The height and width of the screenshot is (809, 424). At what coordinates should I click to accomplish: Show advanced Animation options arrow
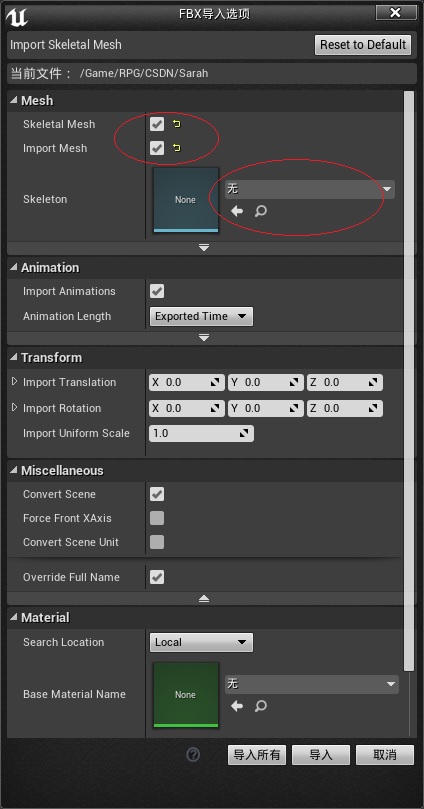tap(204, 338)
